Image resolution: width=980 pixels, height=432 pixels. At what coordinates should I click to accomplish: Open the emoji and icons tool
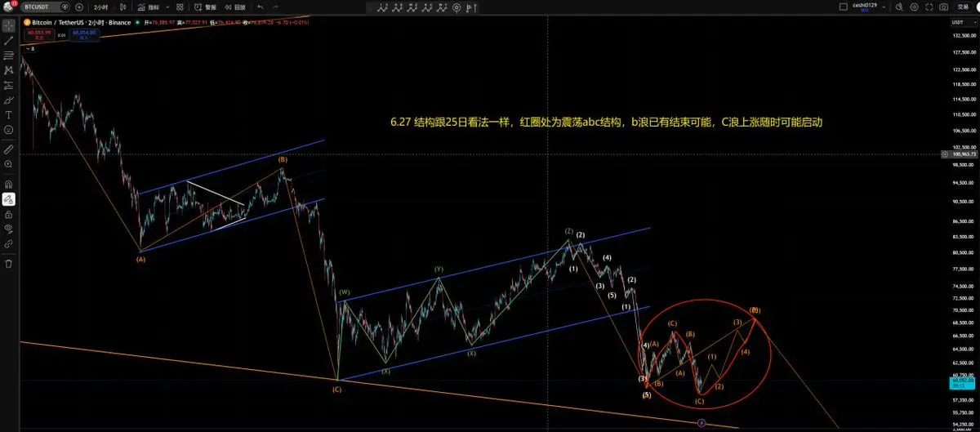(x=9, y=129)
